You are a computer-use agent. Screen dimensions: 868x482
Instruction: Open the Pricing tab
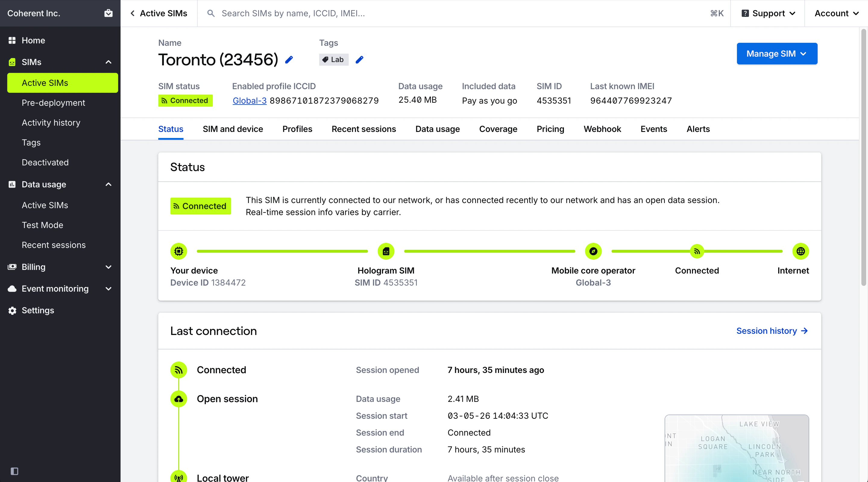click(x=550, y=129)
